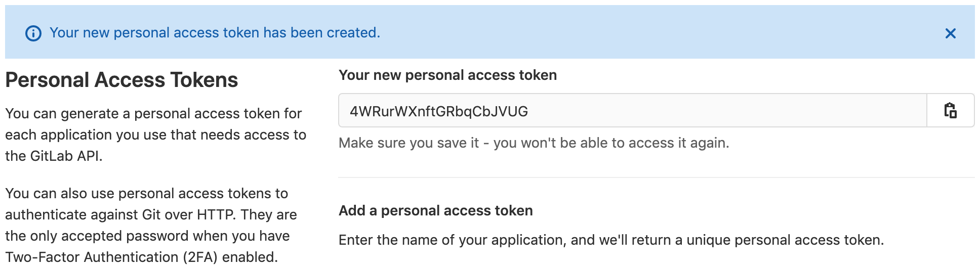This screenshot has width=980, height=268.
Task: Click the blank blue area of the alert banner
Action: point(658,32)
